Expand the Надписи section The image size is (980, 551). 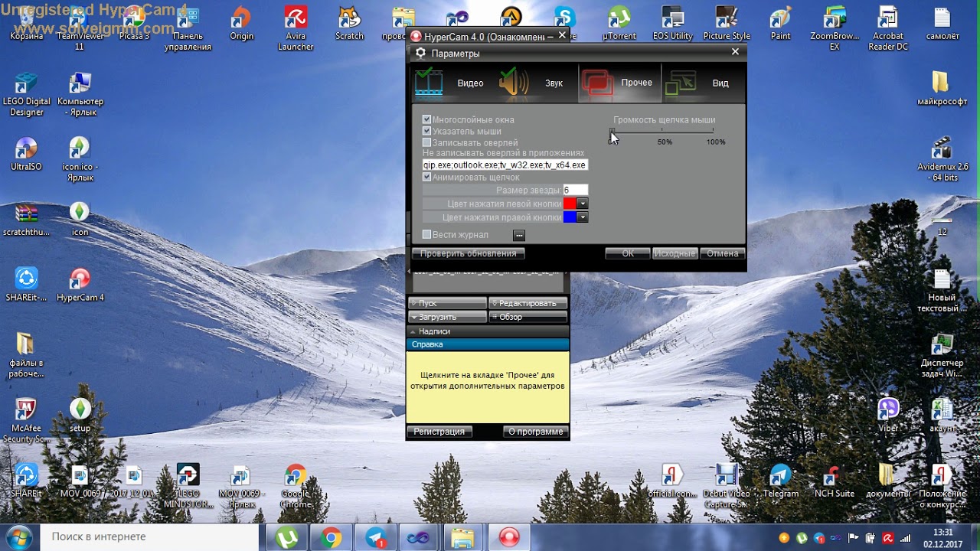coord(488,331)
